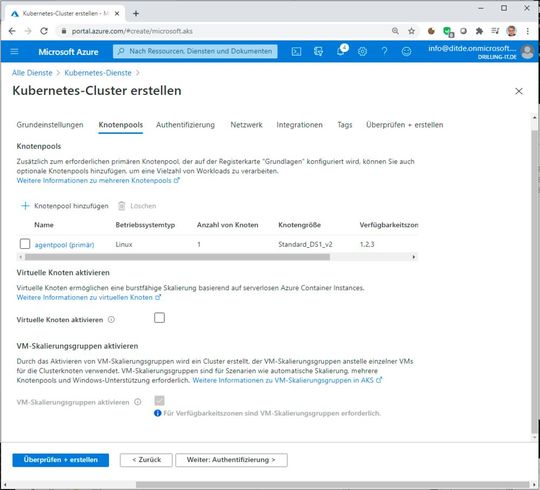The height and width of the screenshot is (490, 540).
Task: Open the agentpool (primär) link
Action: [x=64, y=244]
